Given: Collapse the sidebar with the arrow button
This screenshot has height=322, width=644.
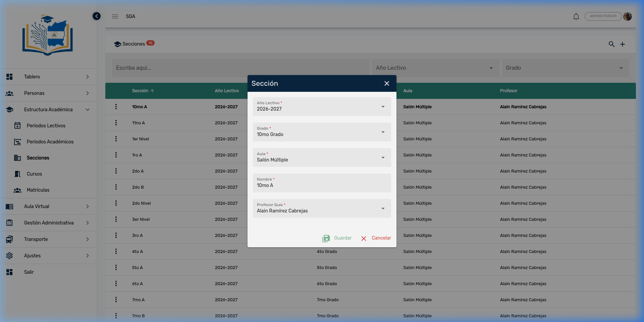Looking at the screenshot, I should pyautogui.click(x=97, y=16).
